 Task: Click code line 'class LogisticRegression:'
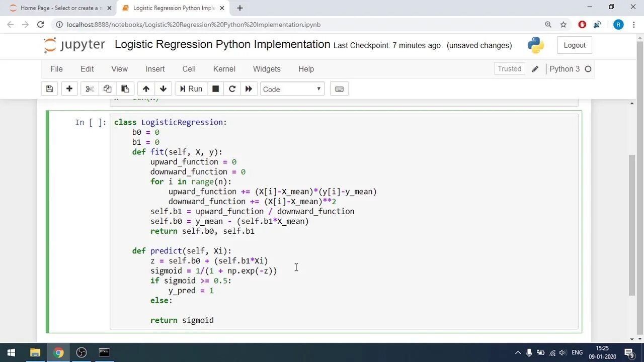pyautogui.click(x=170, y=122)
